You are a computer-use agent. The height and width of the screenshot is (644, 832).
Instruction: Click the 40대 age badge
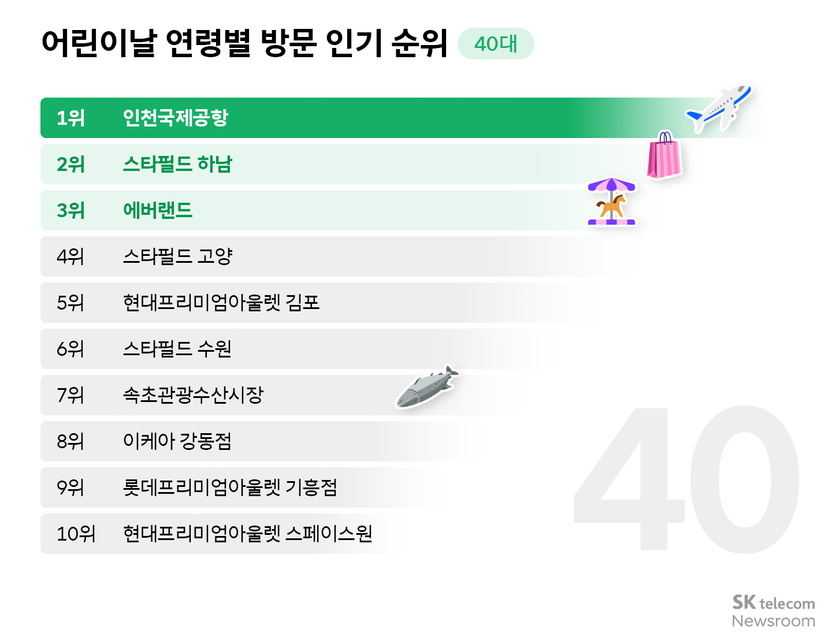[x=496, y=44]
